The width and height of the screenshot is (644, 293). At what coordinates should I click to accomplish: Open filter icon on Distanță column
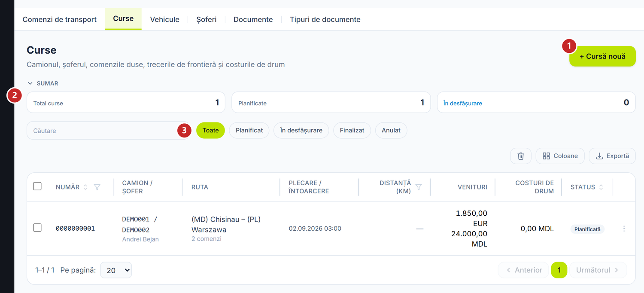[419, 187]
